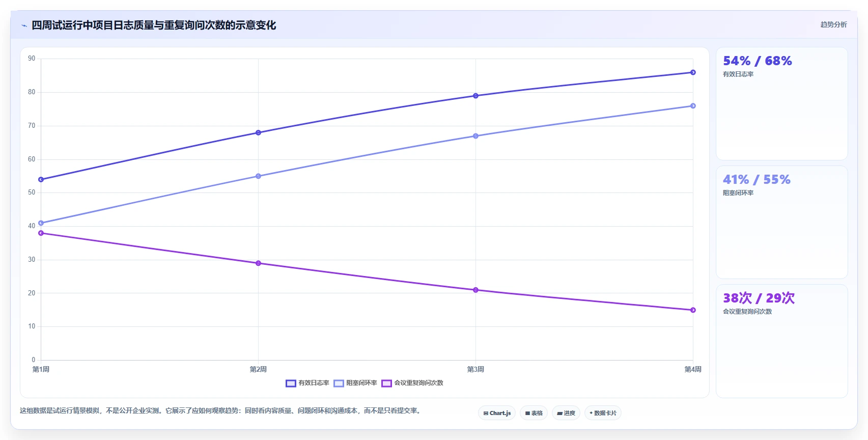Click the y-axis label 50
This screenshot has height=440, width=868.
click(x=32, y=193)
